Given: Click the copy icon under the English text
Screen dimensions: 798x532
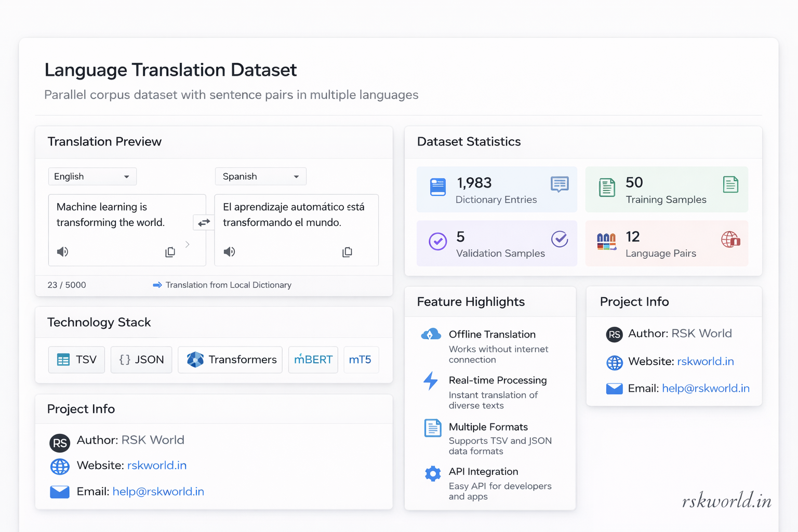Looking at the screenshot, I should point(170,251).
